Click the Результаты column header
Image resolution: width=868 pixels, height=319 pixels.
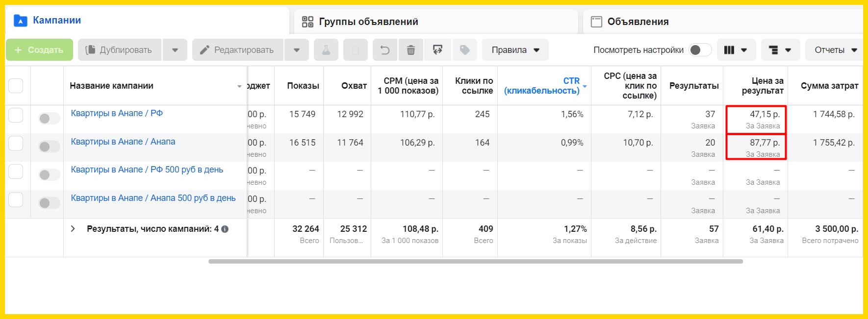694,86
